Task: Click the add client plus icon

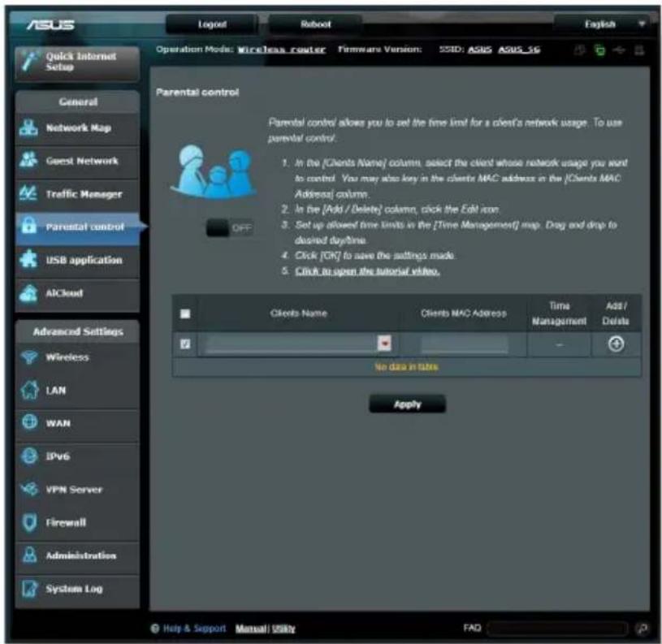Action: coord(616,344)
